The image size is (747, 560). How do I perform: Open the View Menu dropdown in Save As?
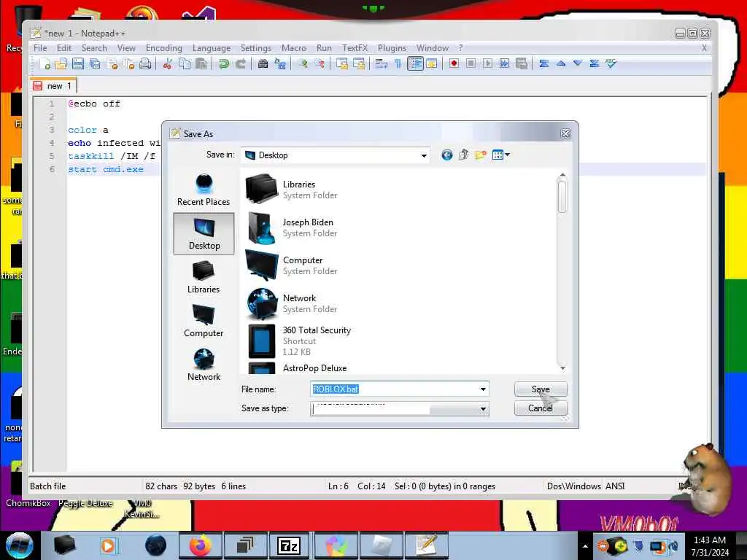(500, 155)
